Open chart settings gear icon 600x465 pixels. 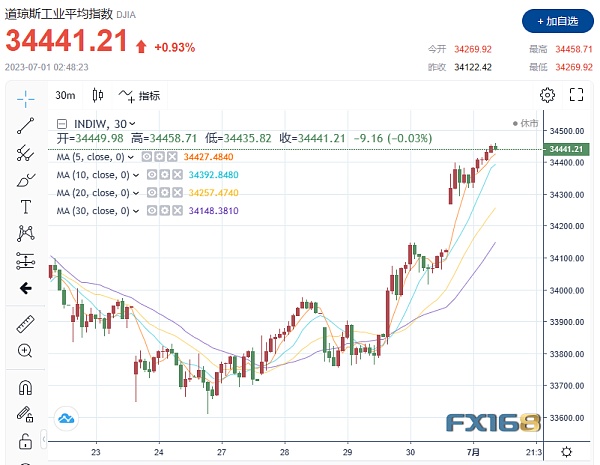click(547, 95)
